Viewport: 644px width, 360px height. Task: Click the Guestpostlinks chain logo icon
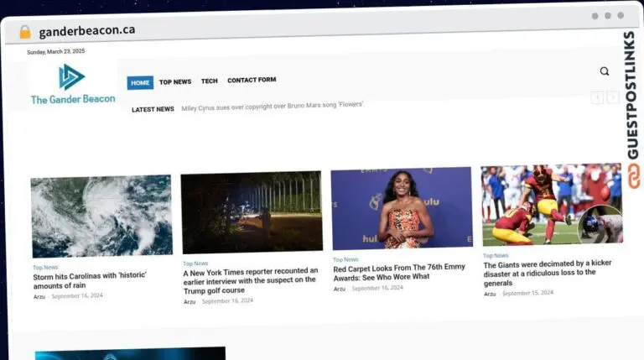633,174
